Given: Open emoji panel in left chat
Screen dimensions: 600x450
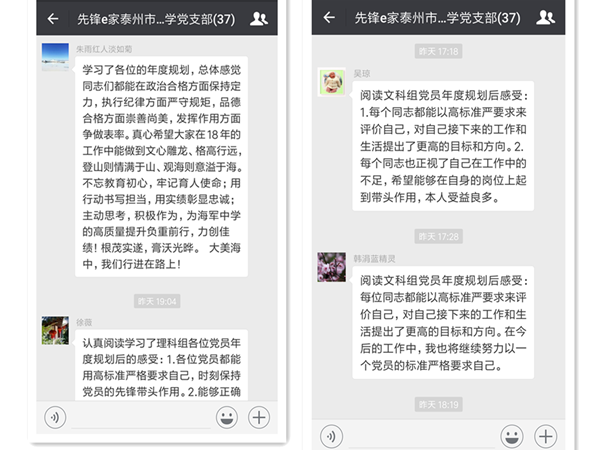Looking at the screenshot, I should point(227,417).
